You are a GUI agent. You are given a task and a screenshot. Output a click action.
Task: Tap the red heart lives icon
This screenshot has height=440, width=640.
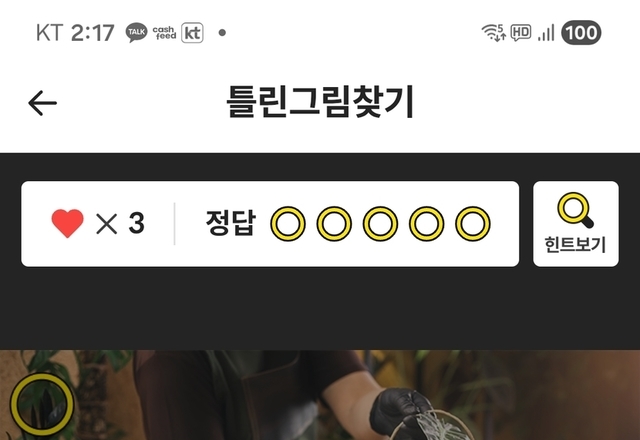[67, 223]
